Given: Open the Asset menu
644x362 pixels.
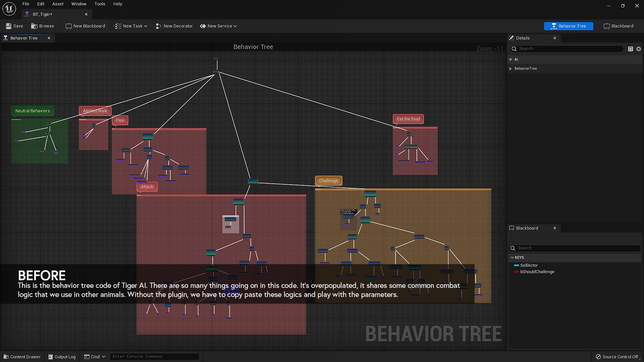Looking at the screenshot, I should pos(57,4).
